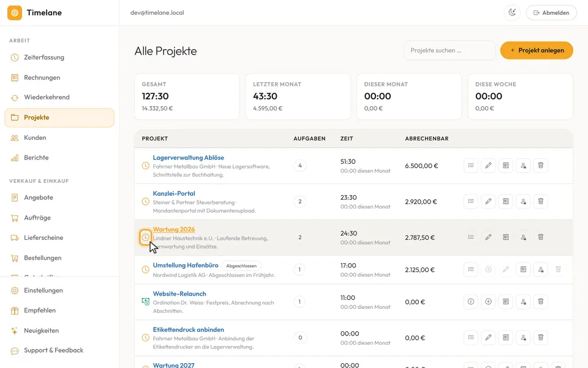Open Support & Feedback
This screenshot has height=368, width=588.
pos(59,350)
